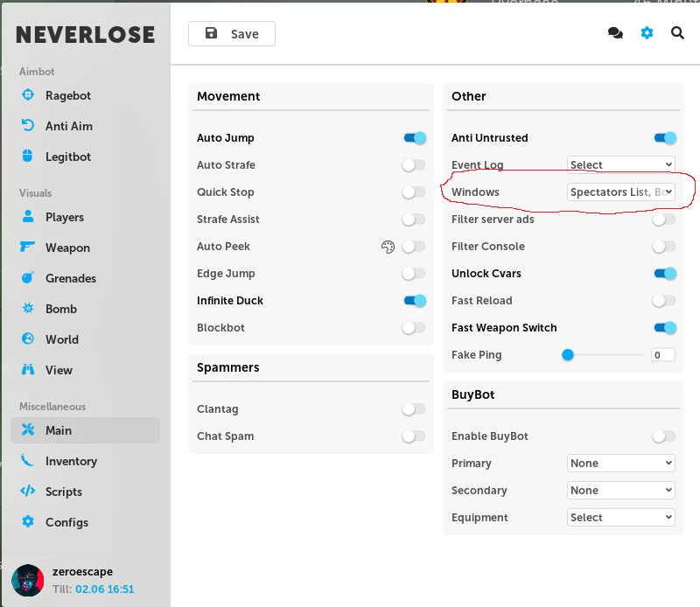
Task: Click the Fake Ping value field
Action: click(x=663, y=355)
